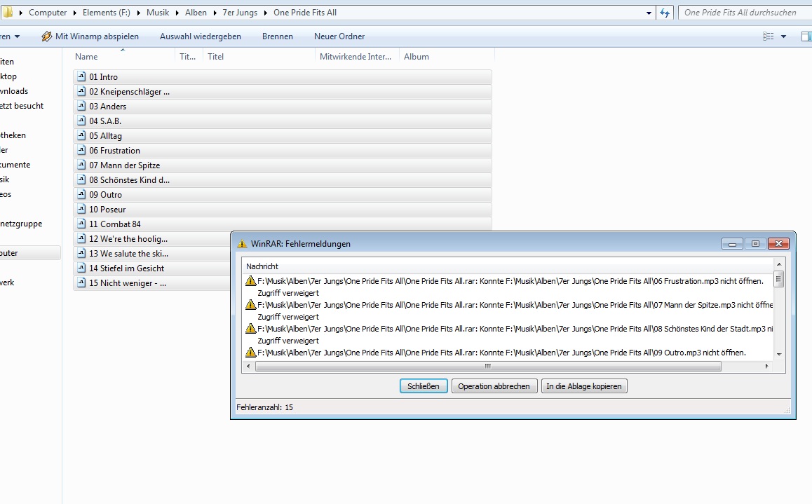This screenshot has height=504, width=812.
Task: Click 'Brennen' in the Explorer toolbar
Action: [278, 36]
